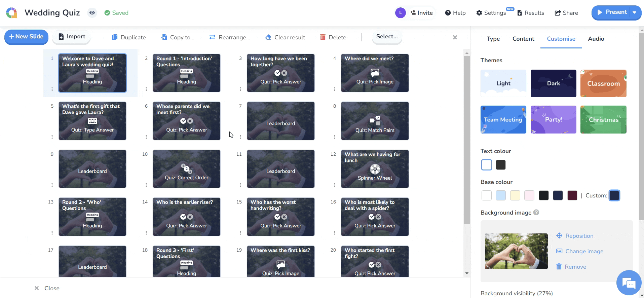Choose the Dark theme
Viewport: 644px width, 298px height.
pos(554,83)
